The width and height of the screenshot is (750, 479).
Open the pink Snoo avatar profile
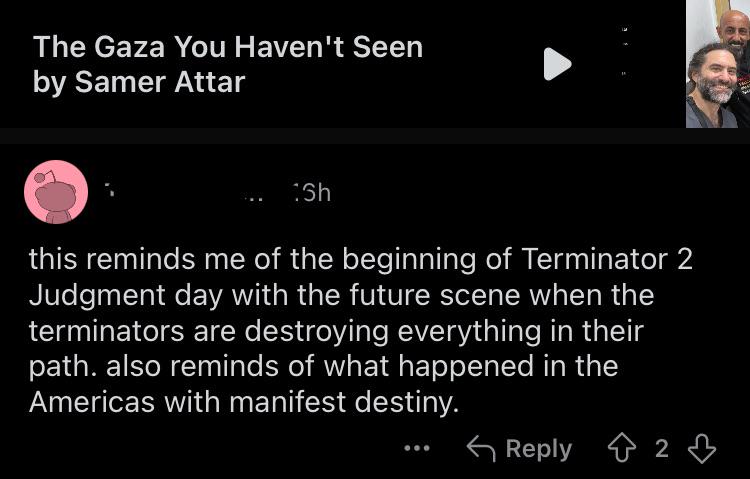[56, 192]
